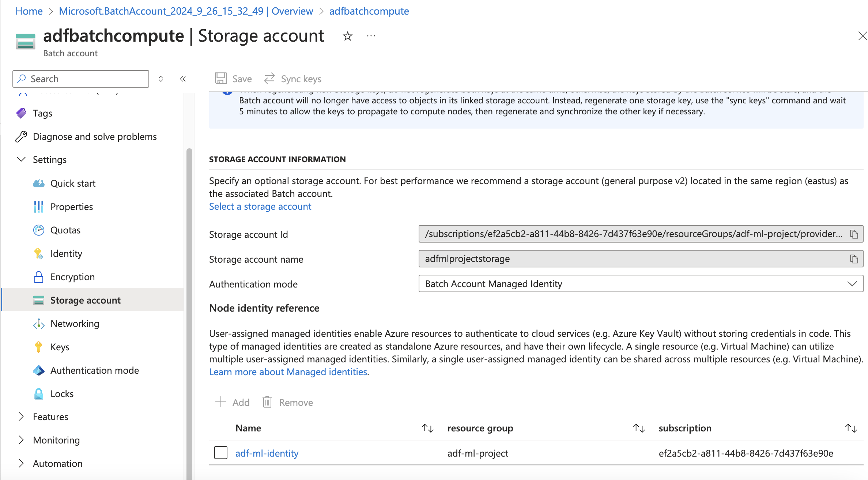Open Keys settings page
Viewport: 868px width, 480px height.
(60, 347)
